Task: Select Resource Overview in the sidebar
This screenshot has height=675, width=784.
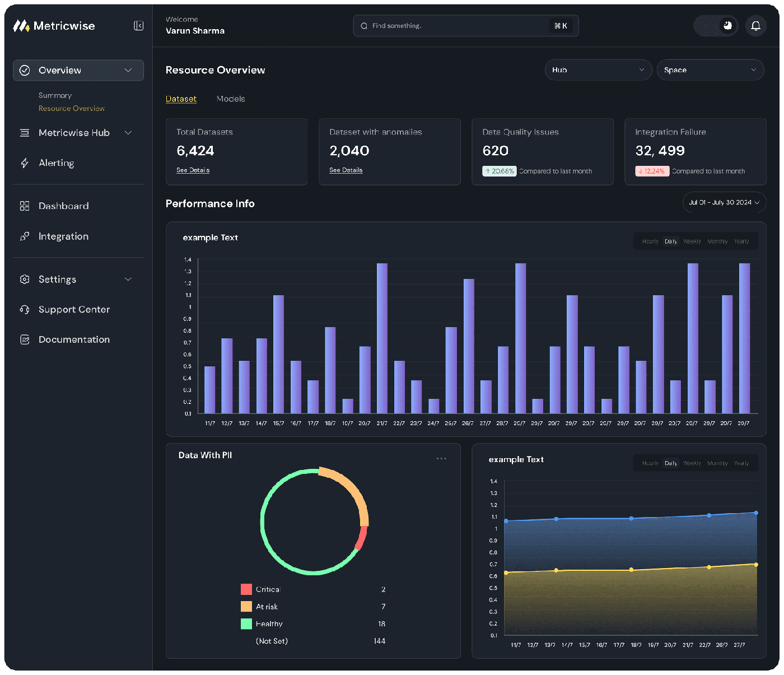Action: (72, 109)
